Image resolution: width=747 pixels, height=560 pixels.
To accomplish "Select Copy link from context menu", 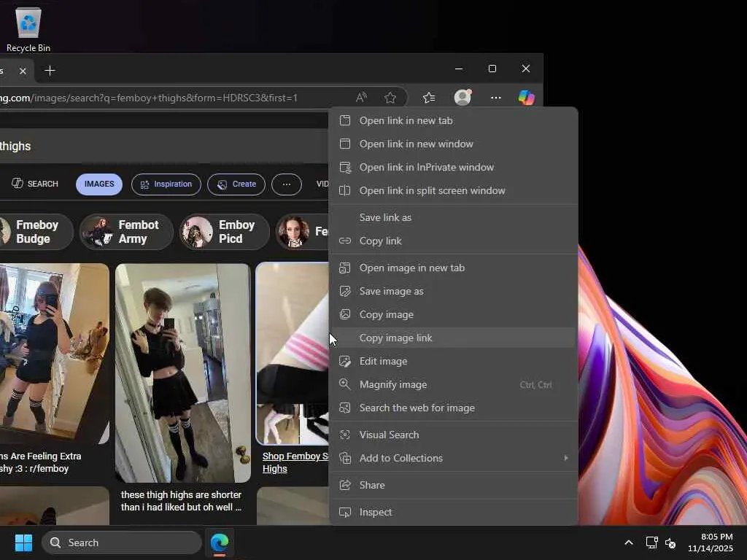I will (453, 241).
